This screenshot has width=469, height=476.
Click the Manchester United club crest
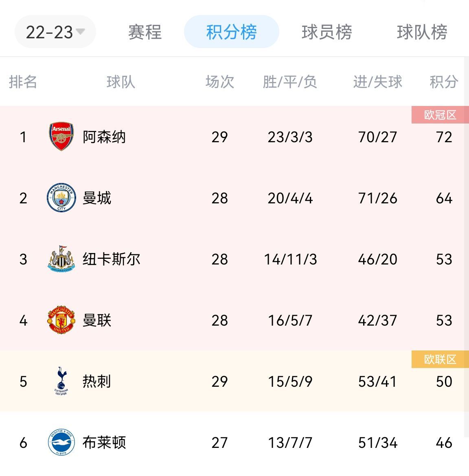coord(61,320)
